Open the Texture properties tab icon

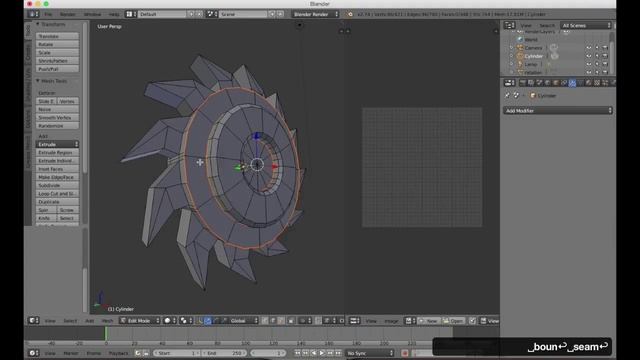point(597,83)
